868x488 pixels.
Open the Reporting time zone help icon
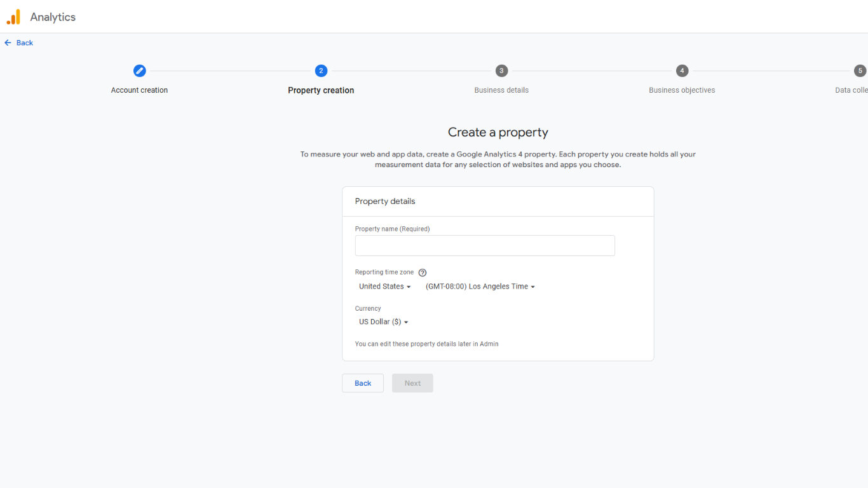tap(422, 272)
